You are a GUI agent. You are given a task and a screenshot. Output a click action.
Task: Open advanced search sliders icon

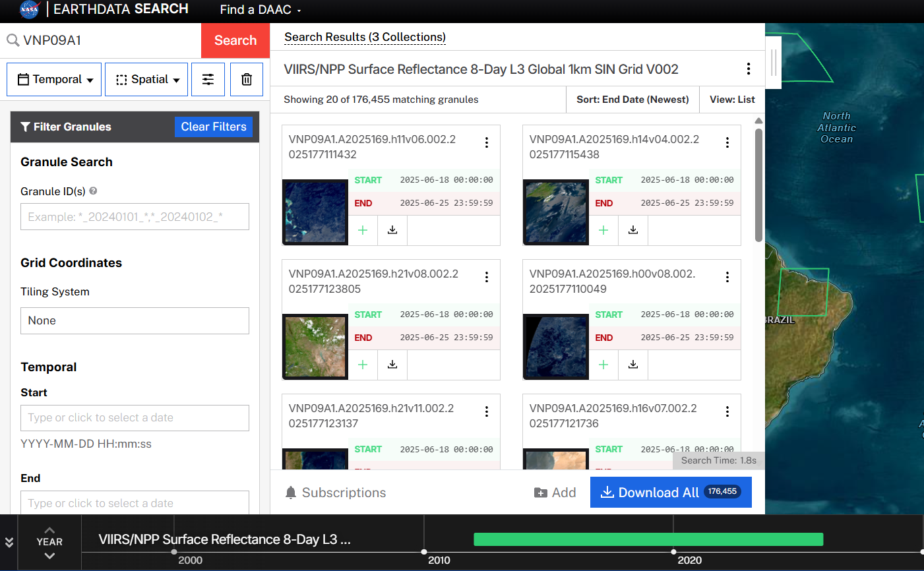pos(208,79)
